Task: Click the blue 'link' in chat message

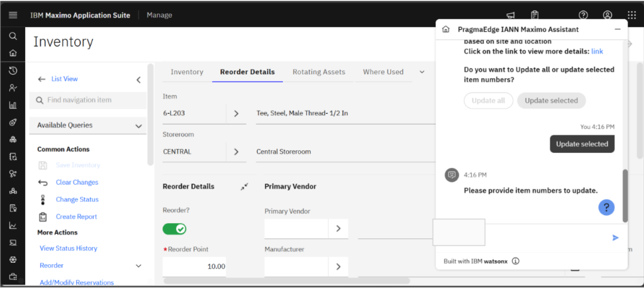Action: click(597, 52)
